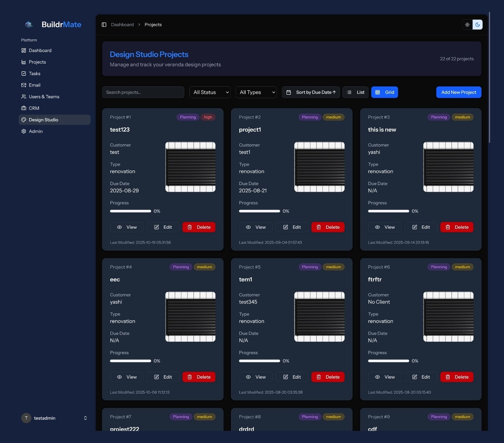Open the All Status dropdown
The width and height of the screenshot is (504, 443).
click(x=210, y=92)
